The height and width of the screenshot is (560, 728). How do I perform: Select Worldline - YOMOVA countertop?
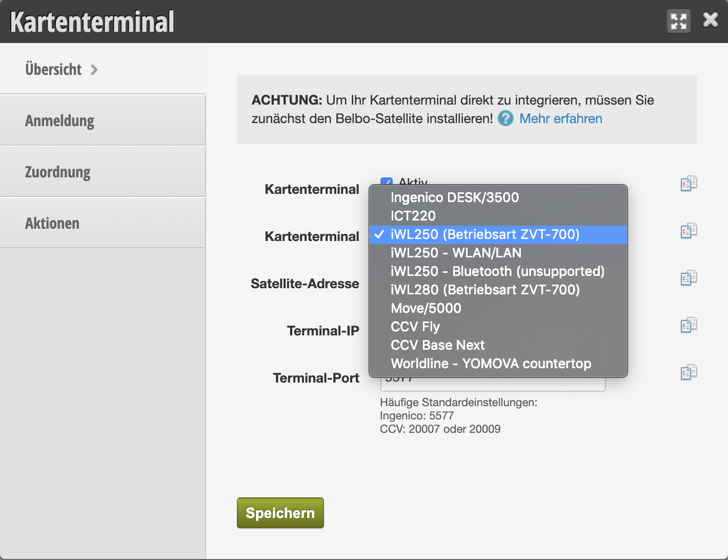click(491, 364)
